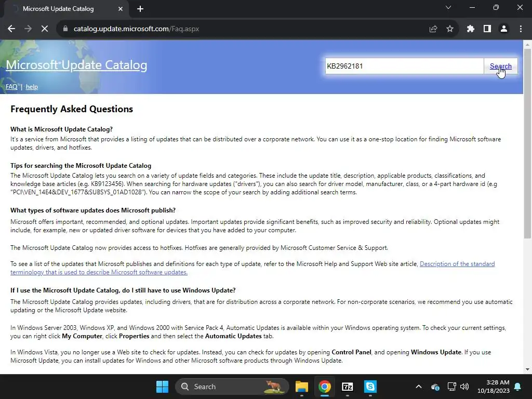Minimize the Chrome window
532x399 pixels.
(x=472, y=7)
